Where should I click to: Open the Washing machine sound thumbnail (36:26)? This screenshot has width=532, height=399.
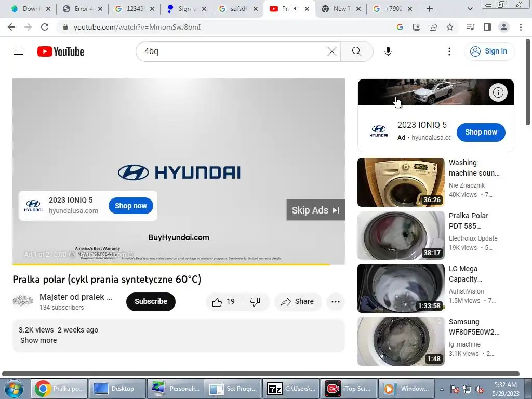pyautogui.click(x=401, y=182)
